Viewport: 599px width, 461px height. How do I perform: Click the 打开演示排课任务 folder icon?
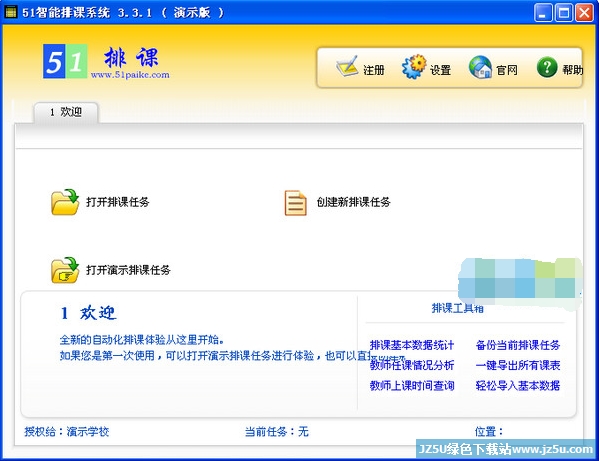[x=65, y=270]
